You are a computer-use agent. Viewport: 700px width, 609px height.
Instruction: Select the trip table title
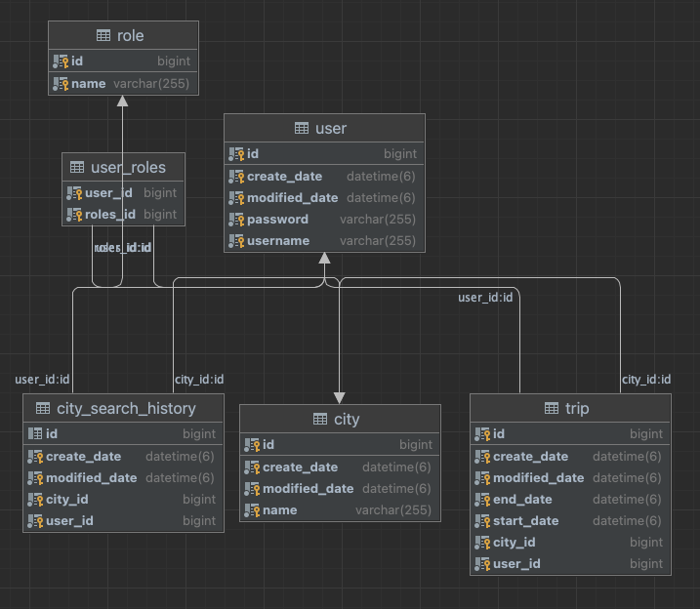click(x=577, y=409)
